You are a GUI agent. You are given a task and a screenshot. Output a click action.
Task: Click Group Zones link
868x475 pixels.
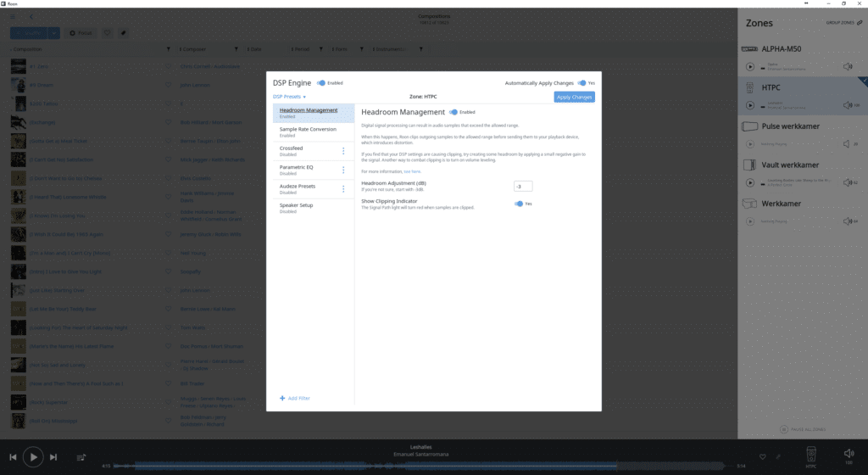pos(844,23)
